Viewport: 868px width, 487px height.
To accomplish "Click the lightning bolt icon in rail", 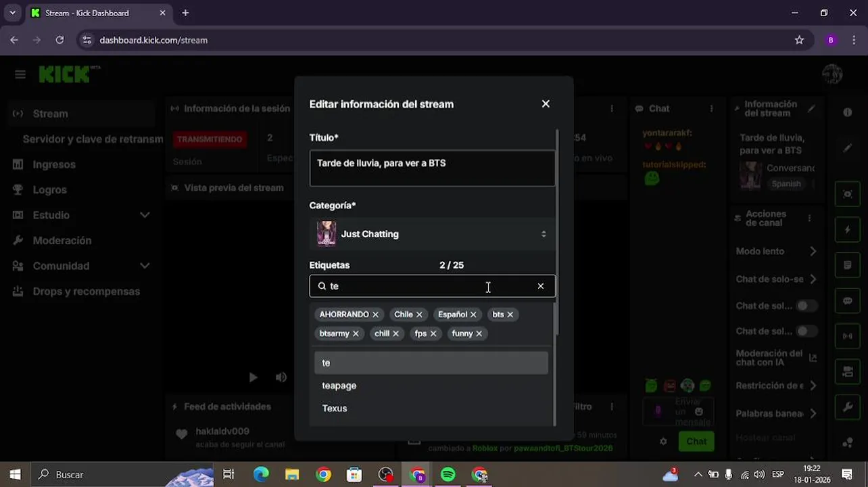I will click(x=848, y=230).
